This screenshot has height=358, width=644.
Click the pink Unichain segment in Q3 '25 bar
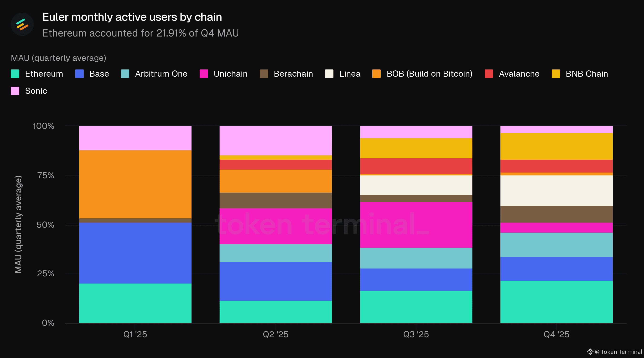(x=416, y=225)
